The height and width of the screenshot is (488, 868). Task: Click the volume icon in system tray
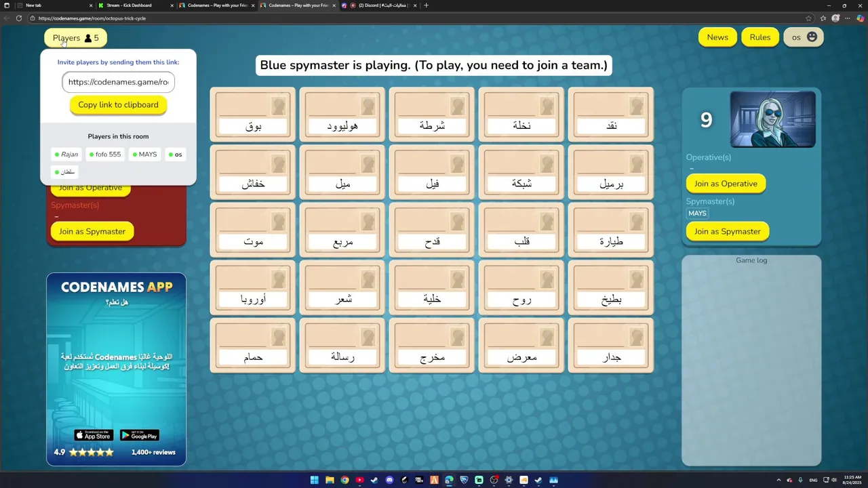pyautogui.click(x=833, y=480)
